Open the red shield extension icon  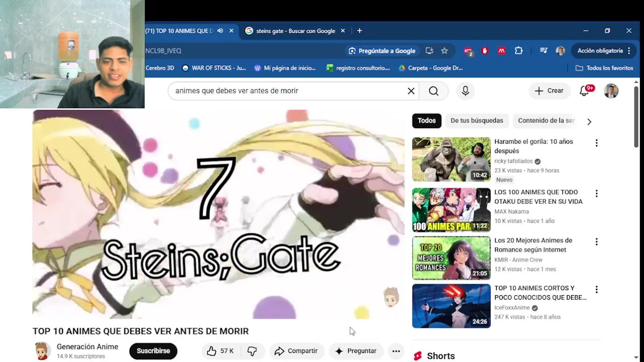coord(485,51)
